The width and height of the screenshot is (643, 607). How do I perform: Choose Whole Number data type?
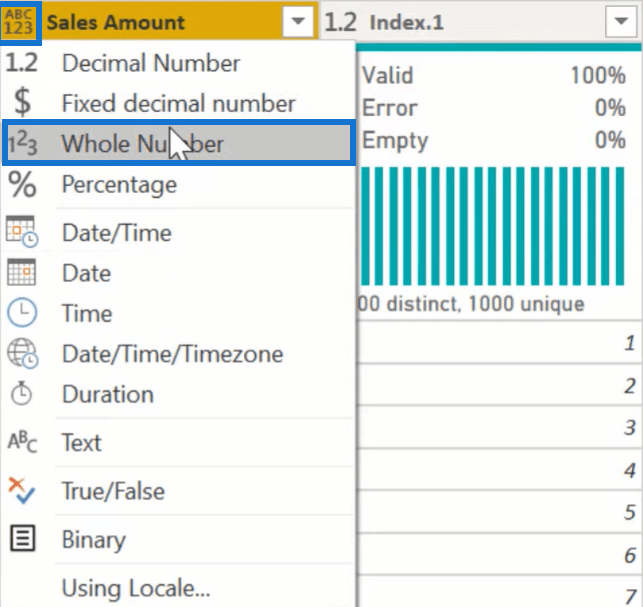tap(179, 143)
